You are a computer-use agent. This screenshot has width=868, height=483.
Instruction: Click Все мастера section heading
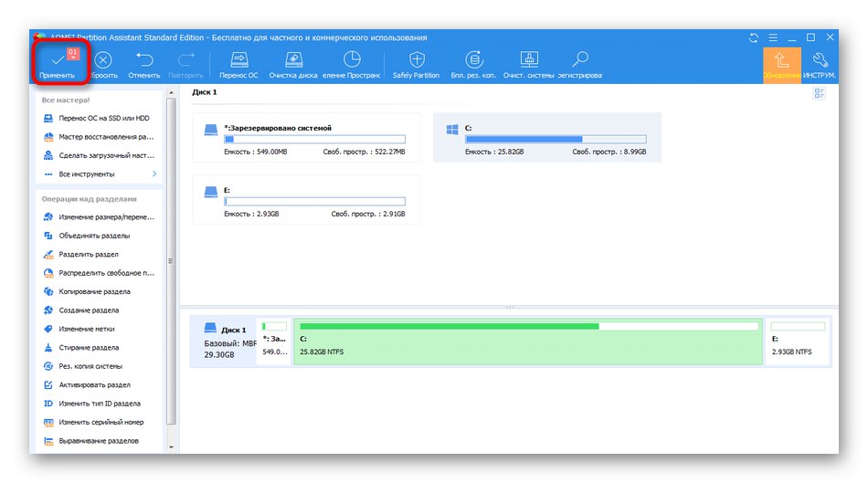65,100
